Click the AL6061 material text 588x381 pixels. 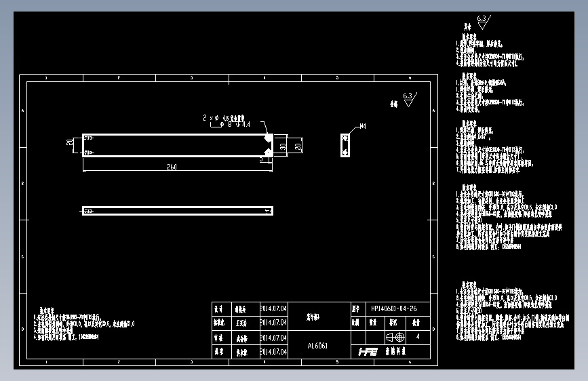coord(317,346)
